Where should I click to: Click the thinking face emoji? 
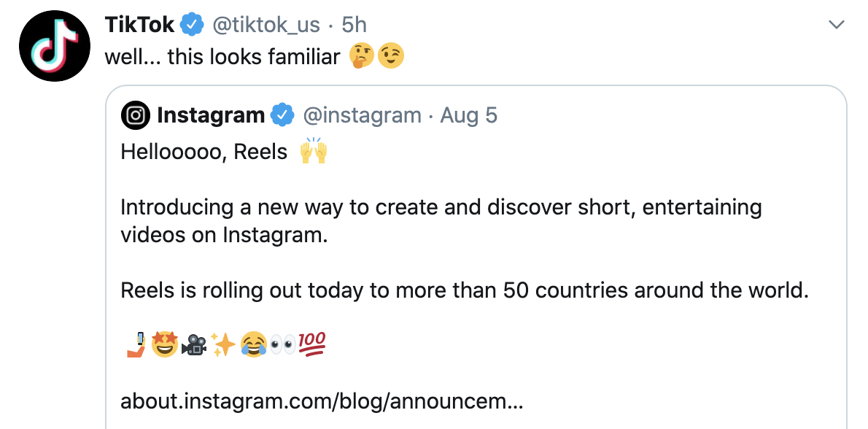pyautogui.click(x=362, y=56)
